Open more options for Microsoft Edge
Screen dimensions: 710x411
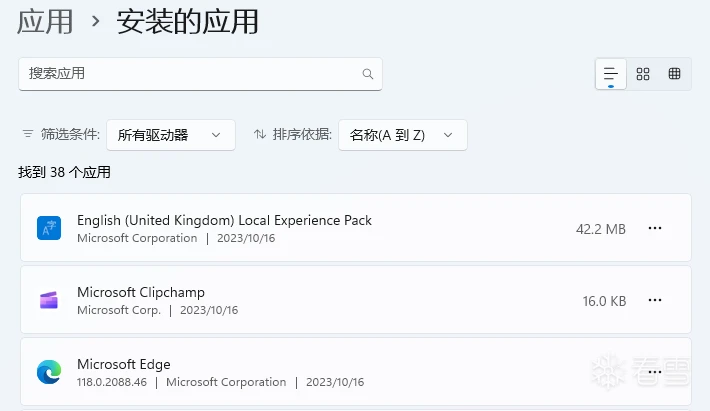point(655,372)
